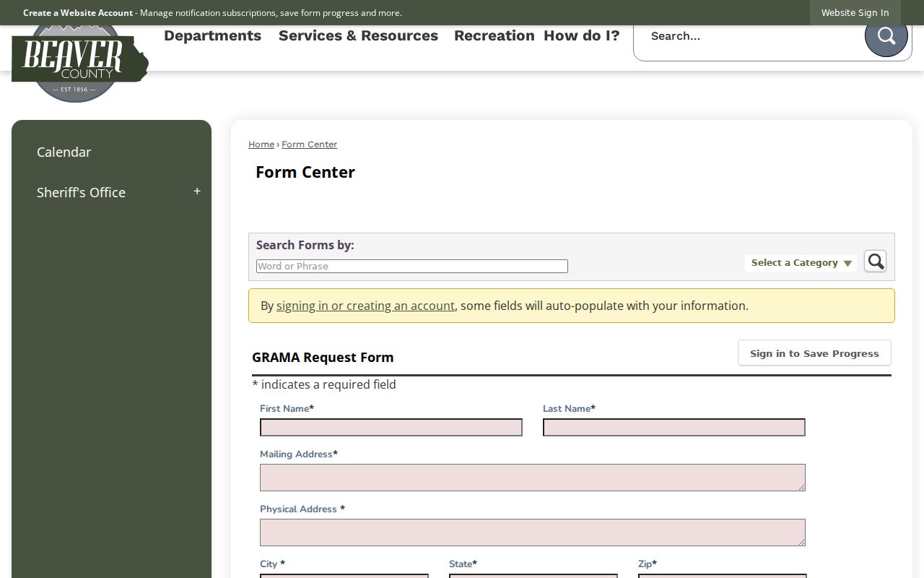Focus the Word or Phrase search field
924x578 pixels.
coord(412,266)
